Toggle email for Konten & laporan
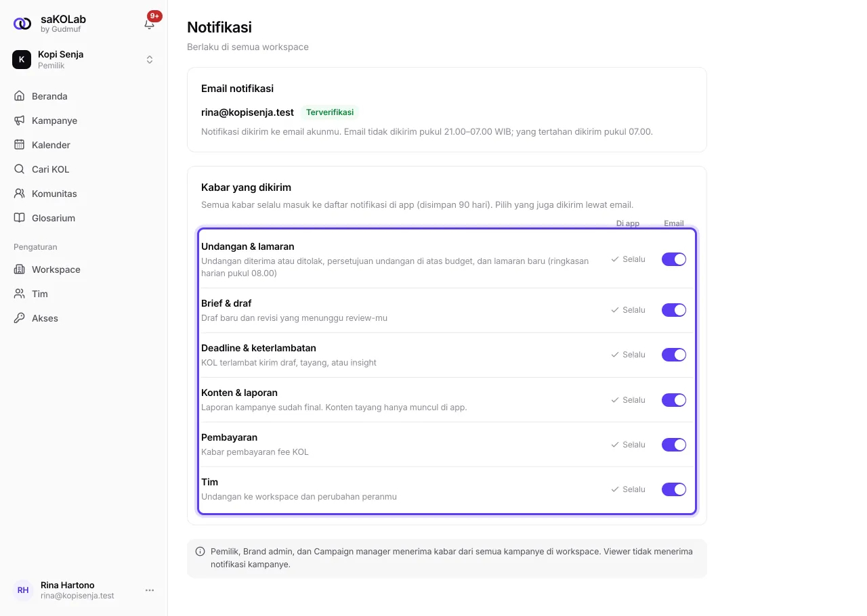Viewport: 867px width, 616px height. click(674, 400)
